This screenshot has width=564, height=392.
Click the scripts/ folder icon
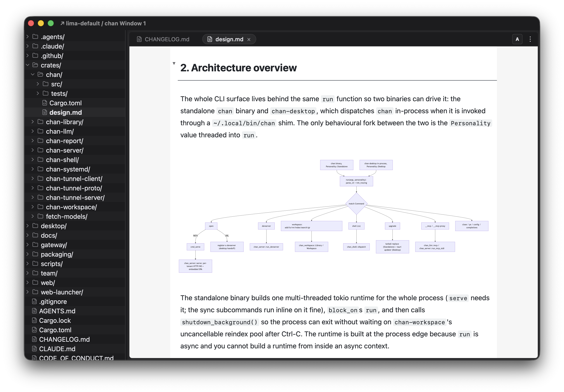point(35,263)
